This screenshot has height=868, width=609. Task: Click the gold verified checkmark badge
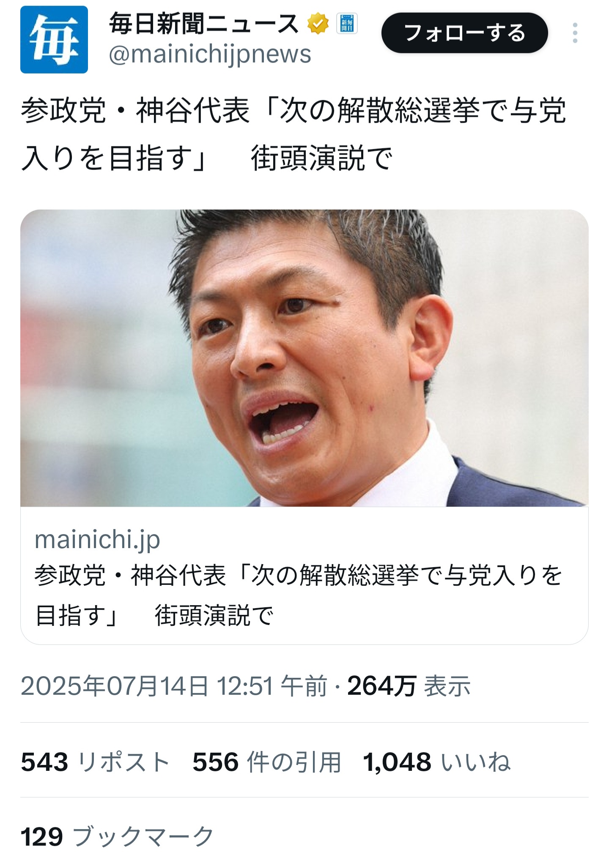(x=318, y=24)
